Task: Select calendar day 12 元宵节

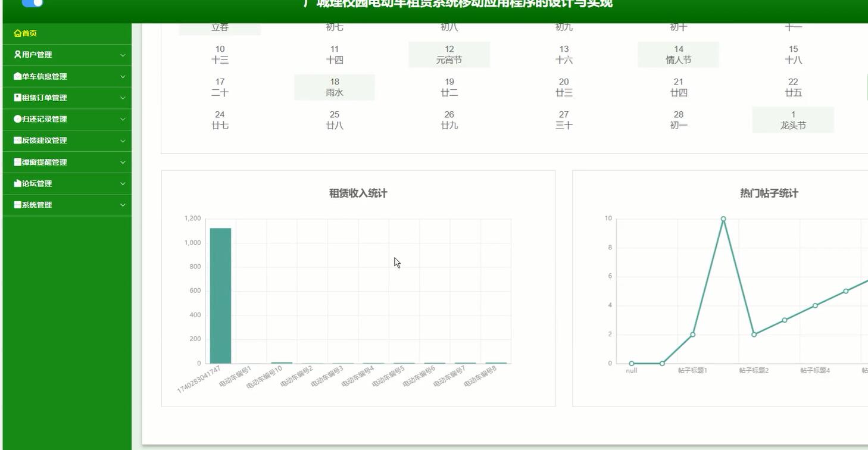Action: [x=449, y=55]
